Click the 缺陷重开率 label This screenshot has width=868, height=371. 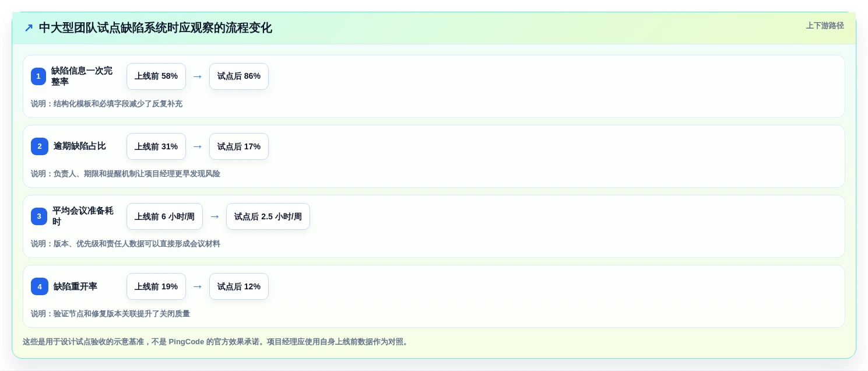tap(75, 286)
